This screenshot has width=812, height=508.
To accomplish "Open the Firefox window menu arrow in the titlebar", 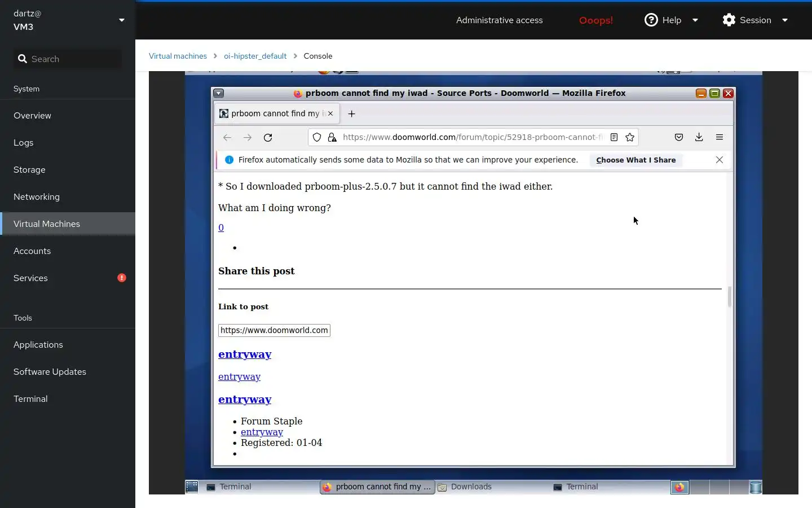I will [x=219, y=93].
